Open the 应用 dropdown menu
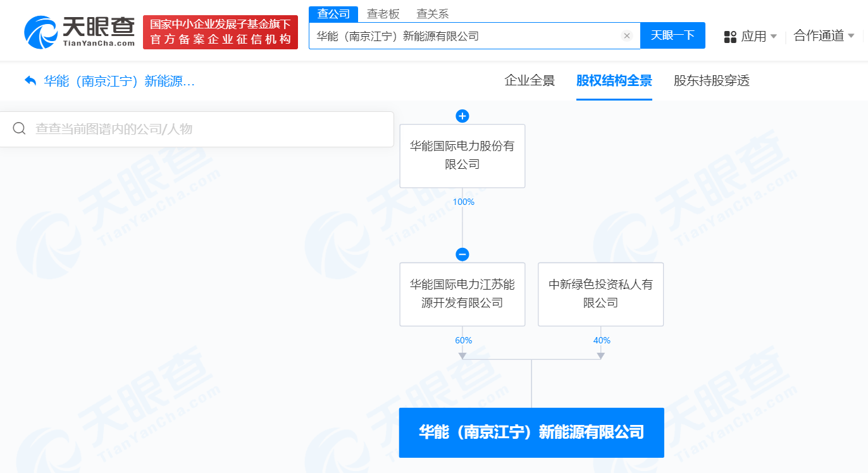868x473 pixels. [750, 37]
